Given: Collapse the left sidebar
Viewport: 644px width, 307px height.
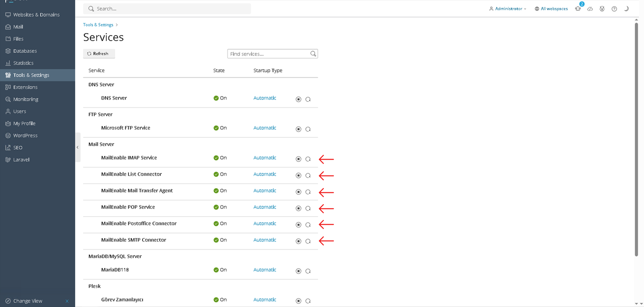Looking at the screenshot, I should point(77,147).
